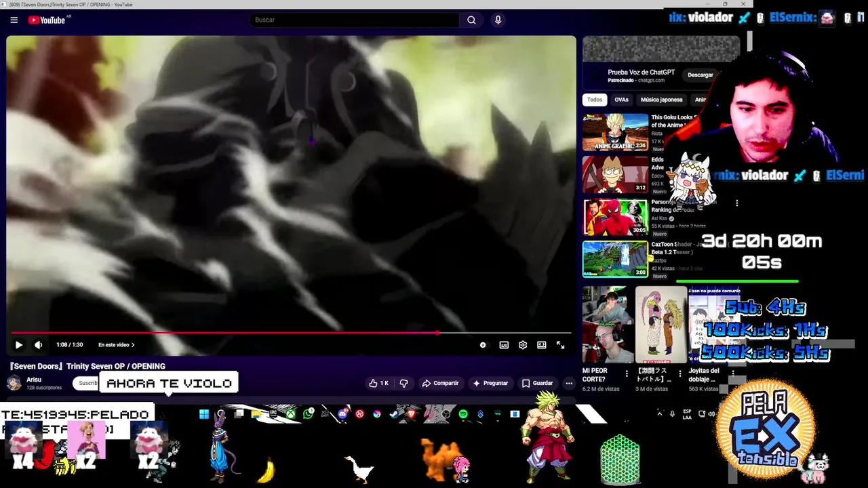Screen dimensions: 868x488
Task: Click the '128 suscriptores' count text
Action: point(44,388)
